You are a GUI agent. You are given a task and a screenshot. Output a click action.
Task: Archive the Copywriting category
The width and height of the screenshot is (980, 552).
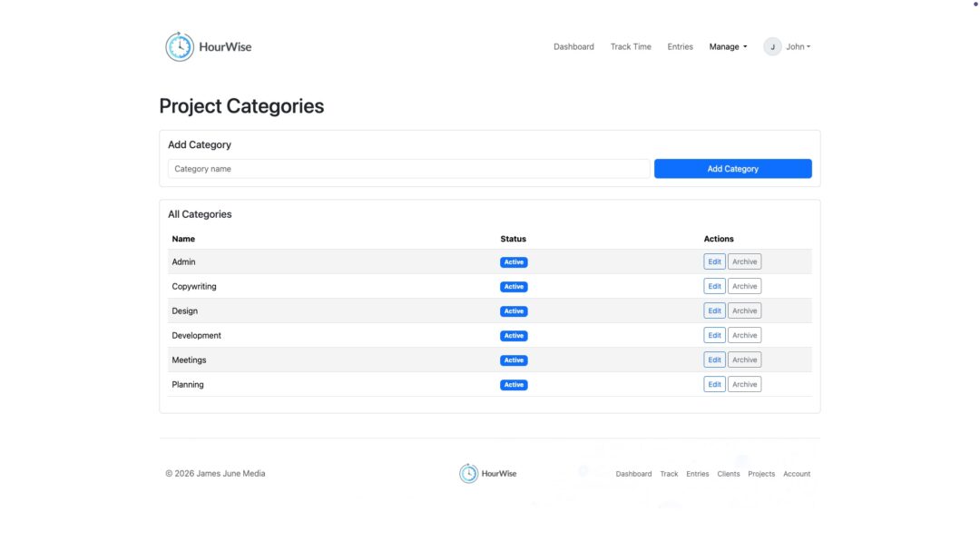pos(744,286)
